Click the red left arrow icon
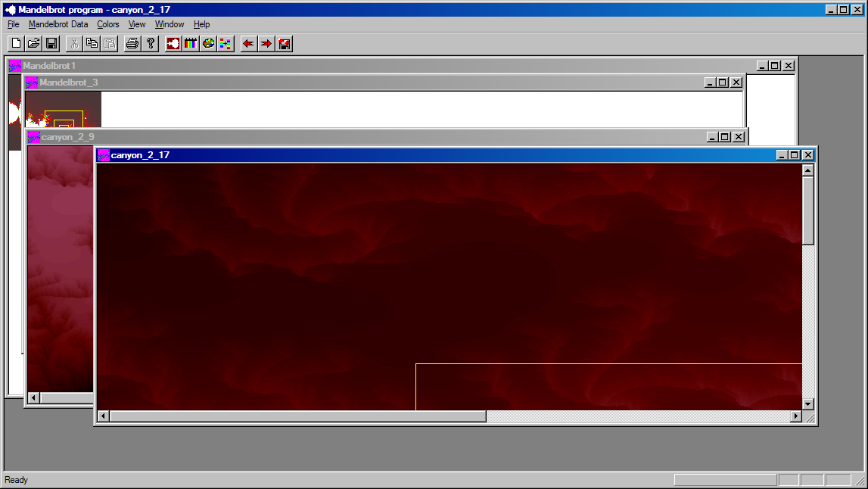The width and height of the screenshot is (868, 489). click(248, 44)
